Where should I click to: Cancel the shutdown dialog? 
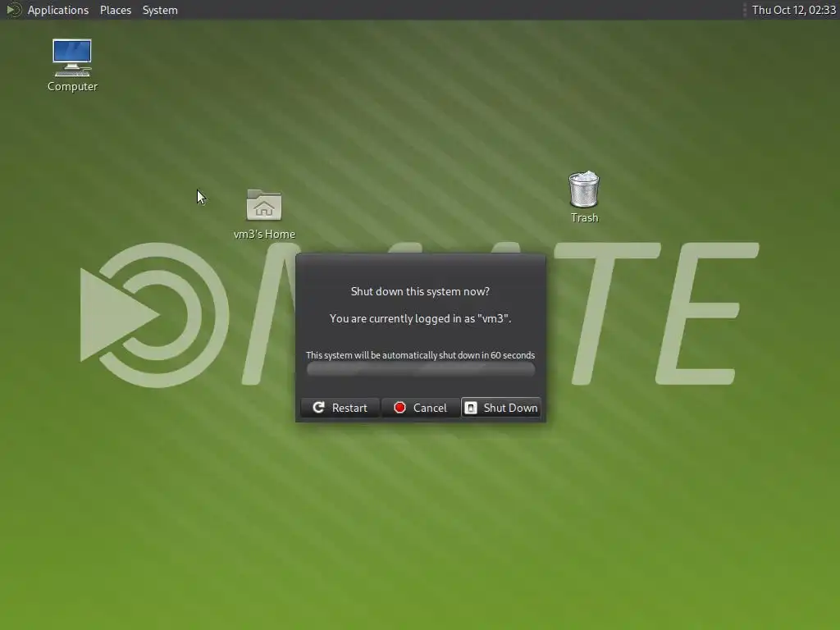(421, 408)
